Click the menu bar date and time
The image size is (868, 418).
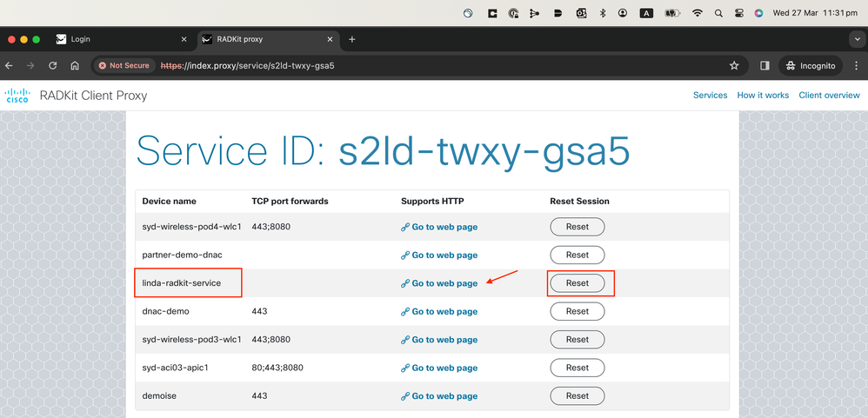coord(817,13)
